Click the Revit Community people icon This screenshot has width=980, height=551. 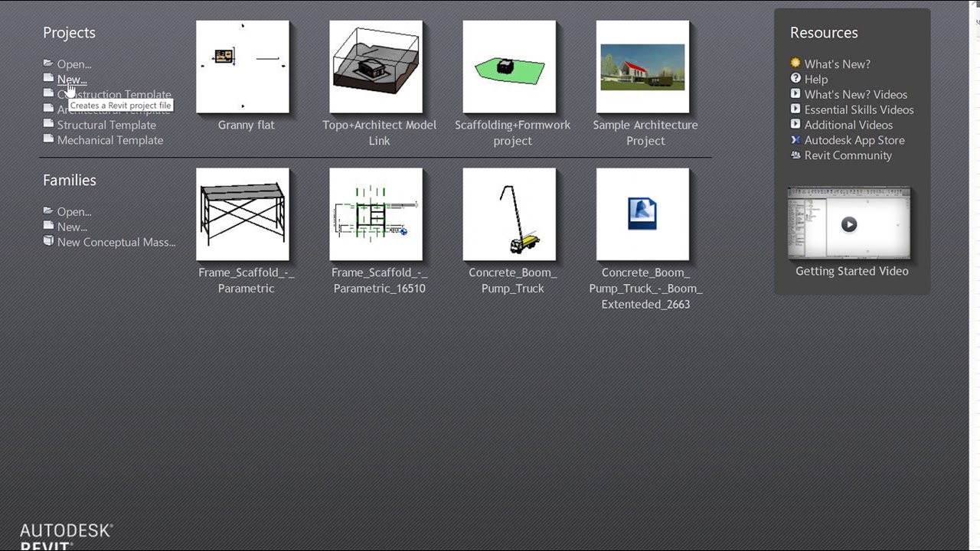tap(795, 155)
